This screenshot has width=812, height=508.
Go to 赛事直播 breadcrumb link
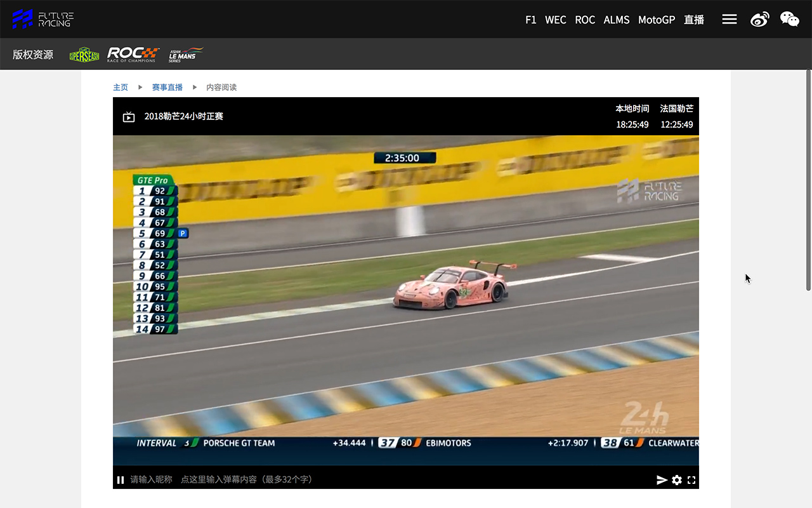[x=167, y=87]
